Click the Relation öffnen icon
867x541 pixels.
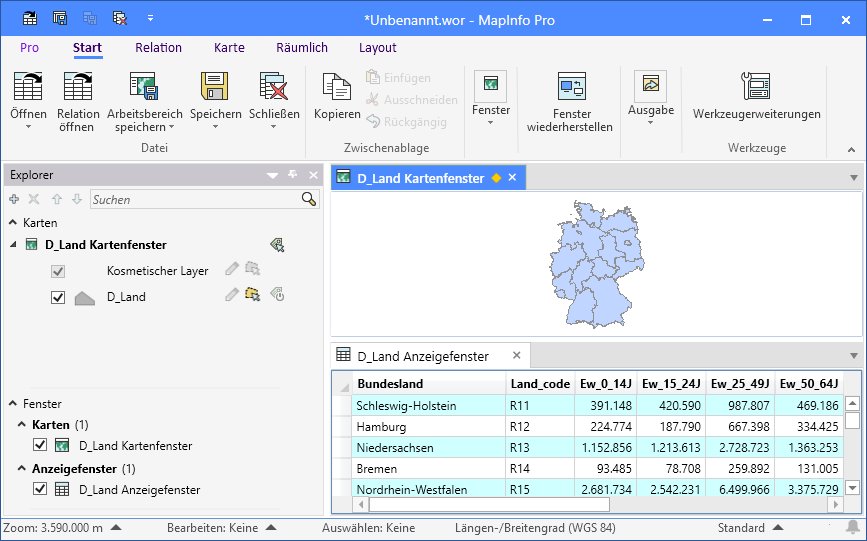[78, 86]
